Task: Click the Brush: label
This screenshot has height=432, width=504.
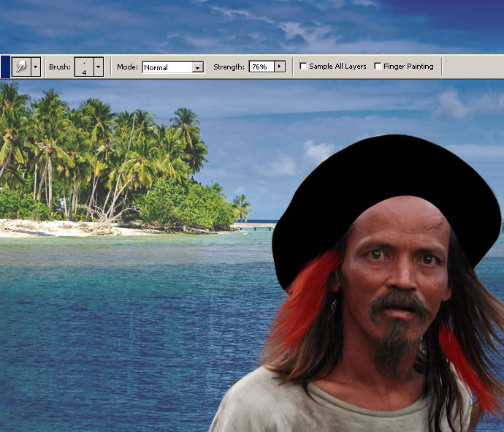Action: (60, 67)
